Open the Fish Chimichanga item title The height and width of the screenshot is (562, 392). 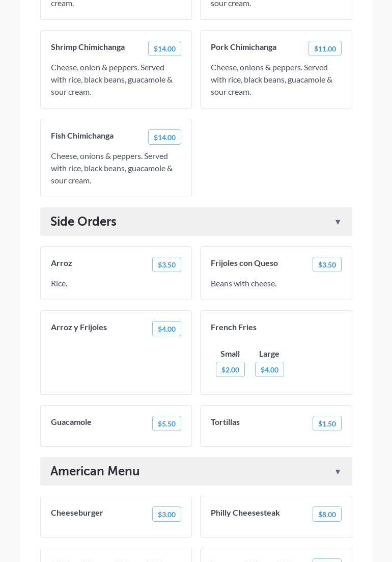click(x=82, y=136)
